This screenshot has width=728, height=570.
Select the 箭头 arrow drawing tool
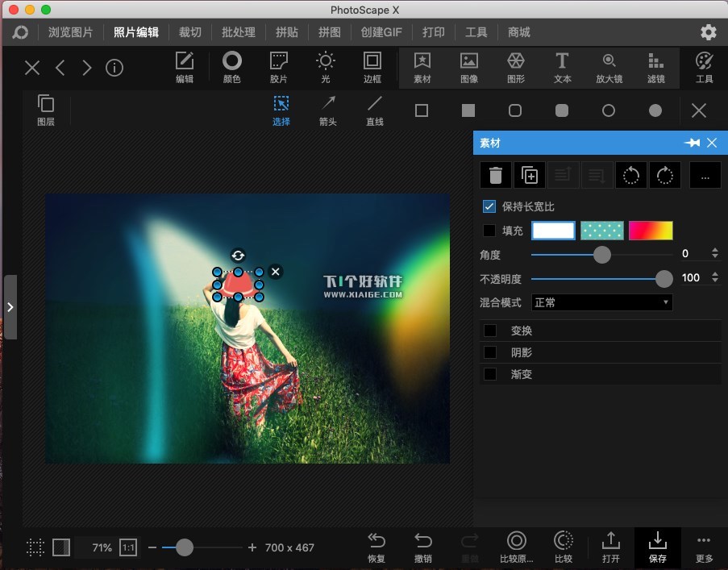point(327,110)
